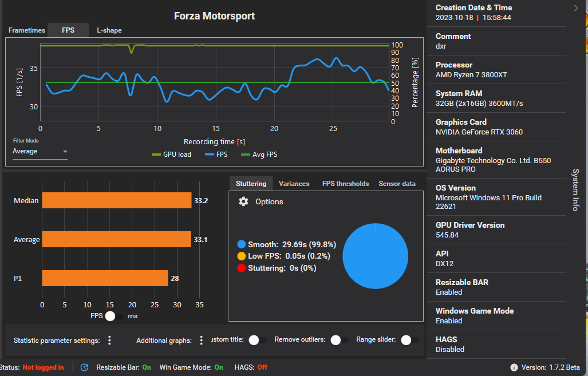
Task: Toggle blue FPS legend entry
Action: (216, 155)
